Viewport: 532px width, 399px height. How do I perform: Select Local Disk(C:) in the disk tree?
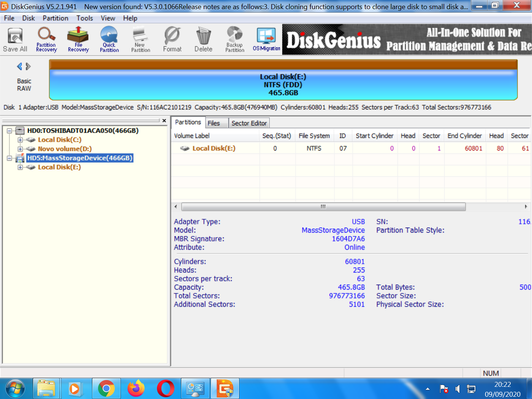click(60, 140)
